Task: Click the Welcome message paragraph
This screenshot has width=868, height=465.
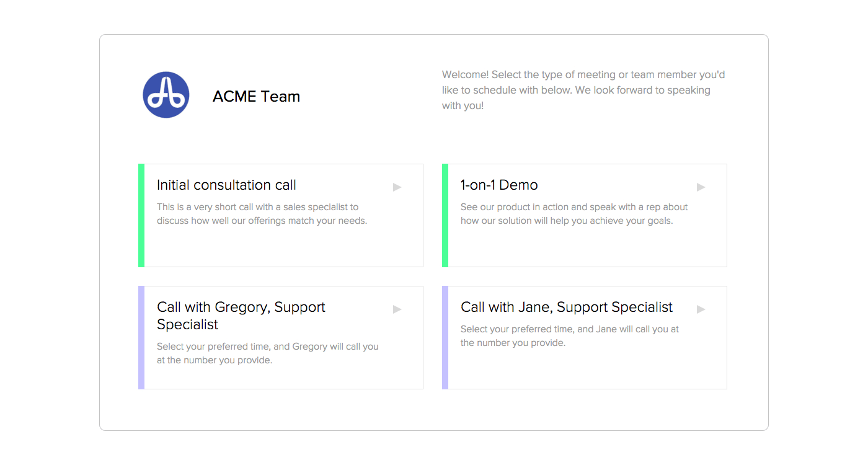Action: coord(583,91)
